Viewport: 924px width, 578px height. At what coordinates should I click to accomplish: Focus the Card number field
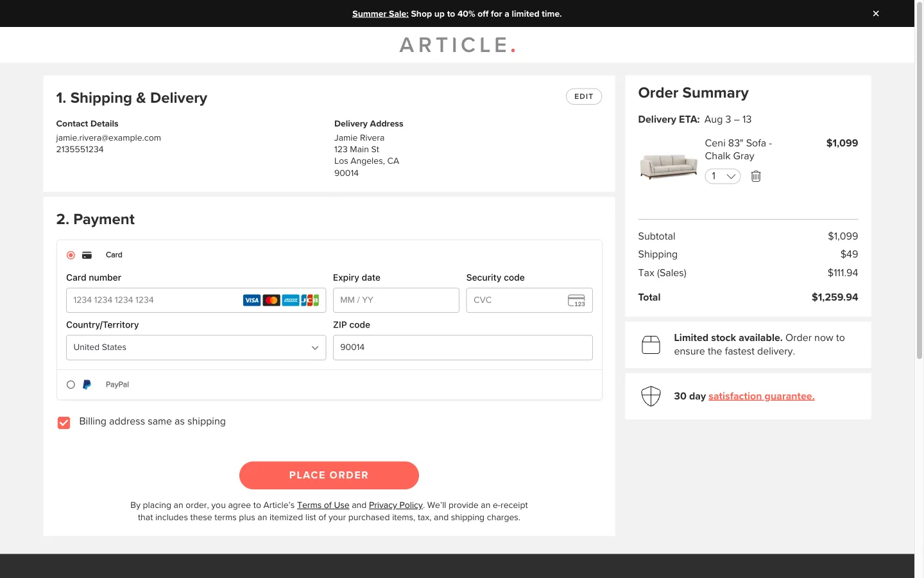point(196,300)
